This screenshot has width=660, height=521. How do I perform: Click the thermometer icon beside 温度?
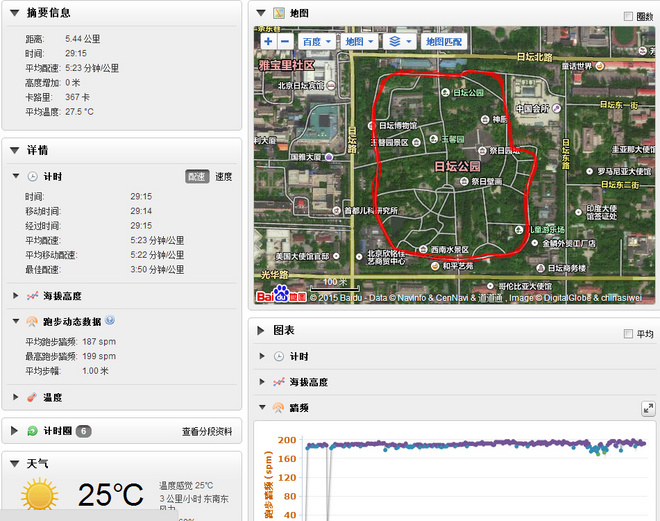click(x=32, y=397)
